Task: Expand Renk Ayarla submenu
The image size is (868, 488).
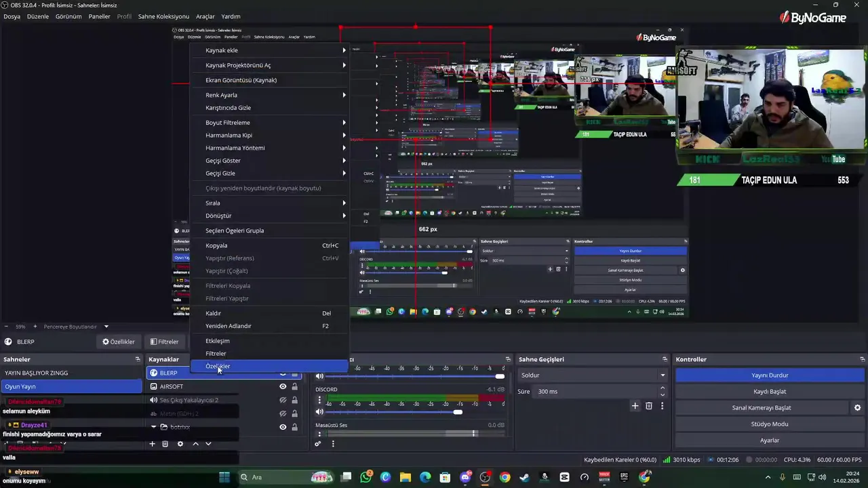Action: pyautogui.click(x=270, y=95)
